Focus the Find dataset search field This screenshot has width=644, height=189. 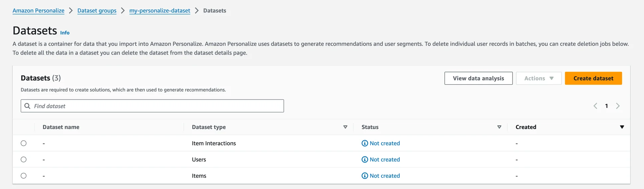[158, 106]
